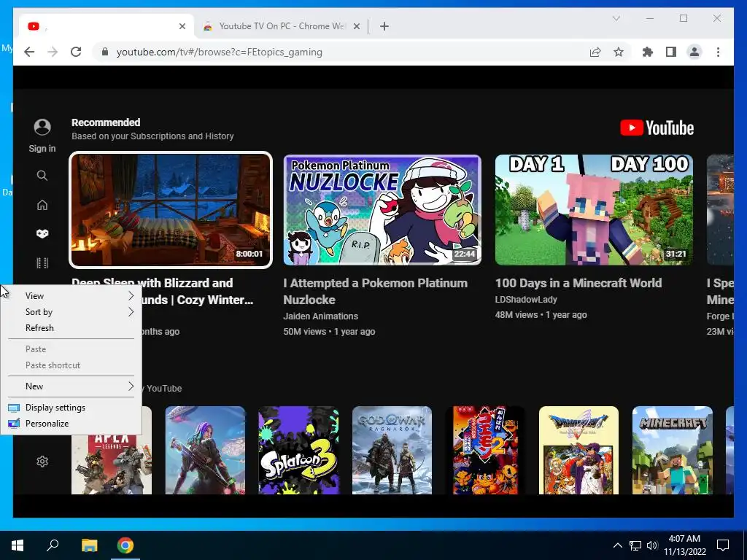Open the taskbar clock and date
The width and height of the screenshot is (747, 560).
click(684, 545)
